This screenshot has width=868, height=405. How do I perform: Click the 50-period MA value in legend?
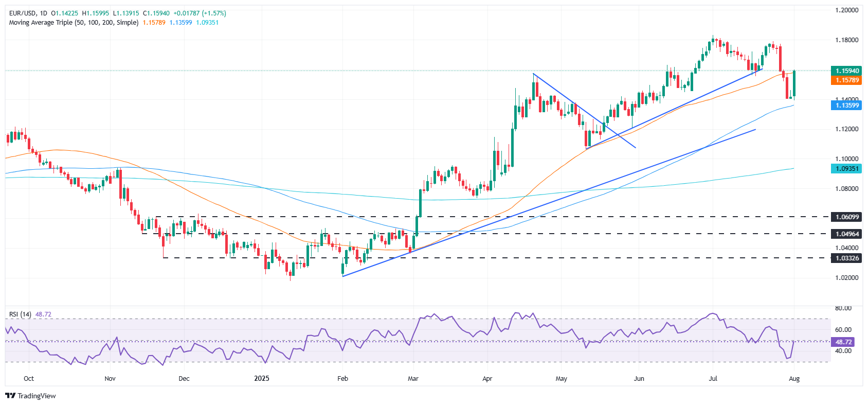154,23
